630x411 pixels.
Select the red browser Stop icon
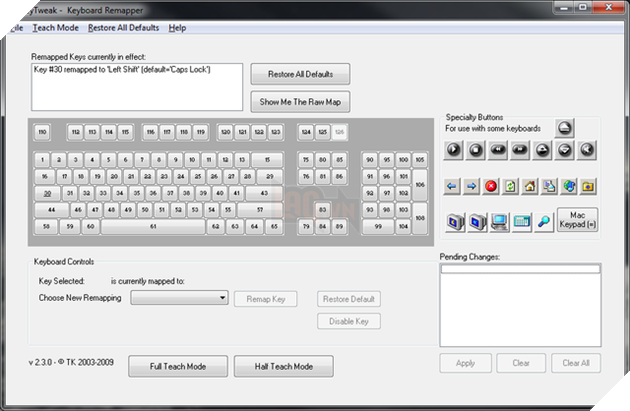[491, 186]
